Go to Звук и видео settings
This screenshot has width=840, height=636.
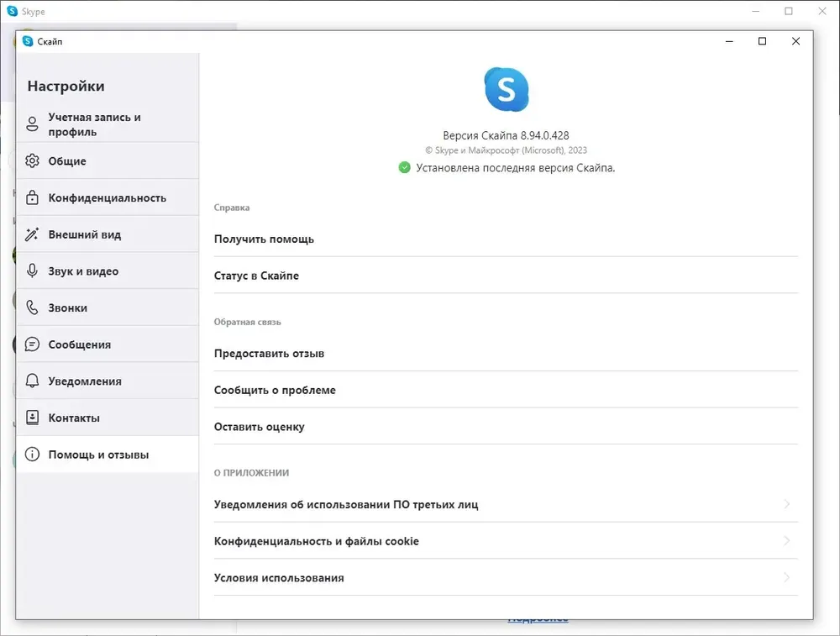point(108,271)
